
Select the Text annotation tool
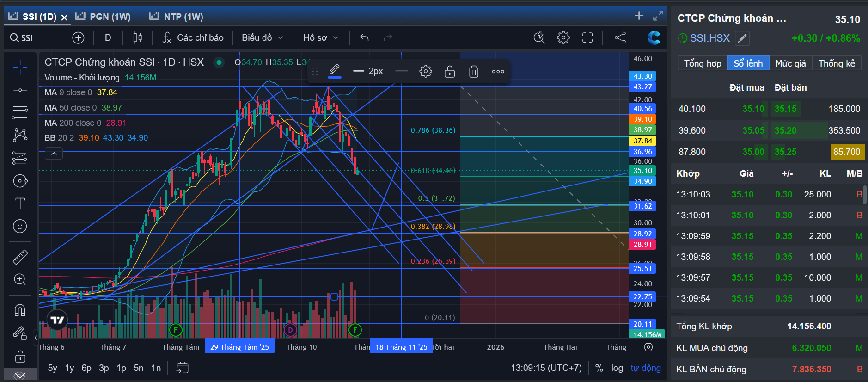20,203
